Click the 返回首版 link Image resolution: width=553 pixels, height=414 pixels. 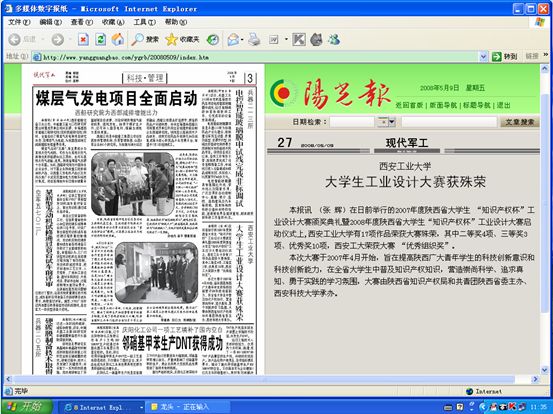coord(409,105)
